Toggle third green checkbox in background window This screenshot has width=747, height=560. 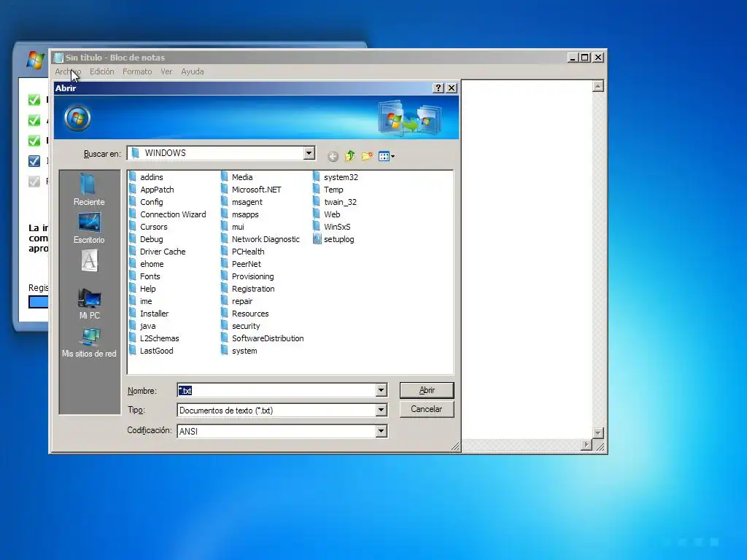tap(34, 141)
